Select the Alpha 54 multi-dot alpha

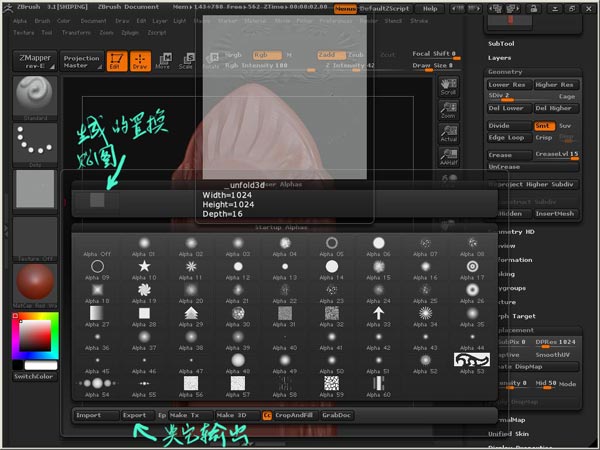coord(97,383)
